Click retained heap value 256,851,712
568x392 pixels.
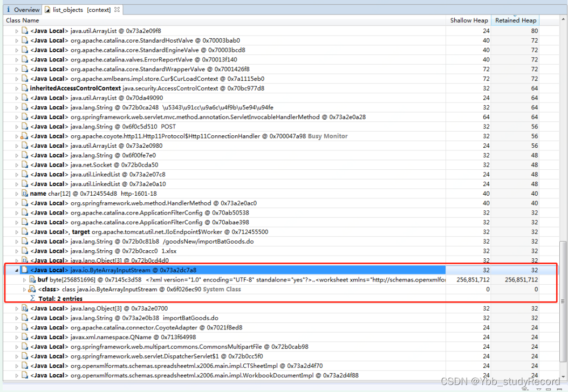point(521,280)
